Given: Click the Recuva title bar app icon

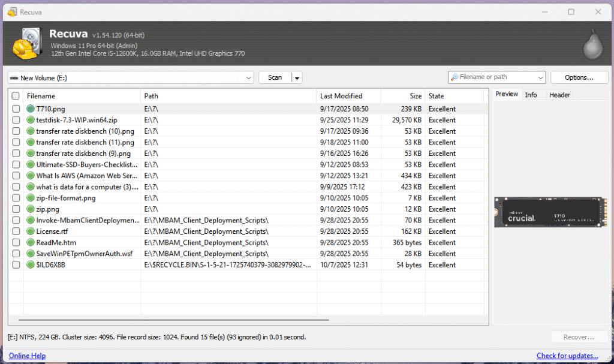Looking at the screenshot, I should click(11, 12).
